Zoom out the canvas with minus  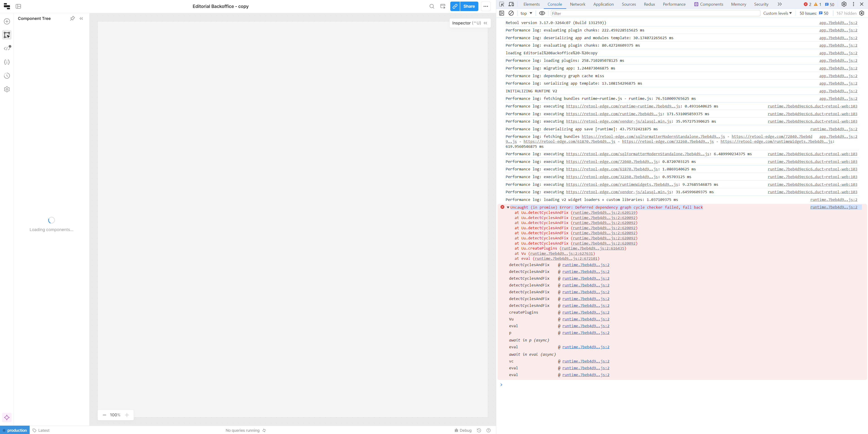(x=104, y=415)
